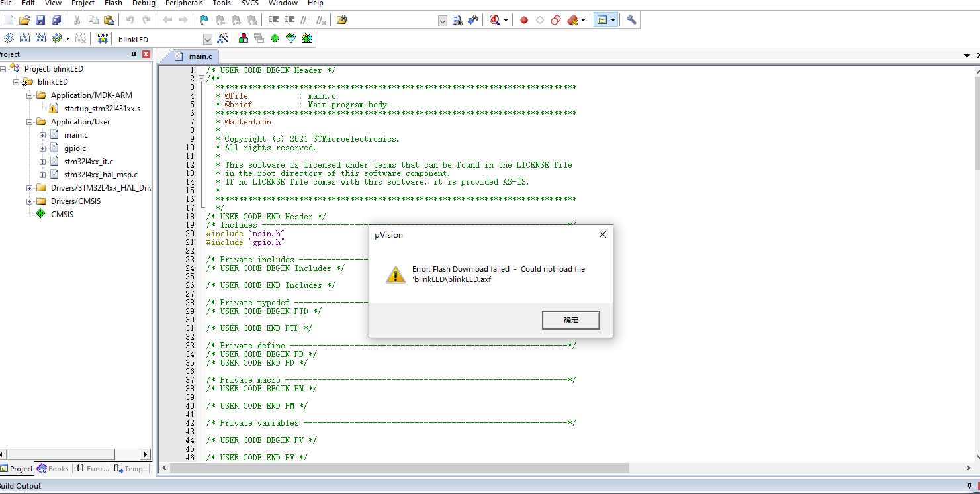This screenshot has width=980, height=494.
Task: Expand the Drivers/CMSIS folder
Action: pos(30,201)
